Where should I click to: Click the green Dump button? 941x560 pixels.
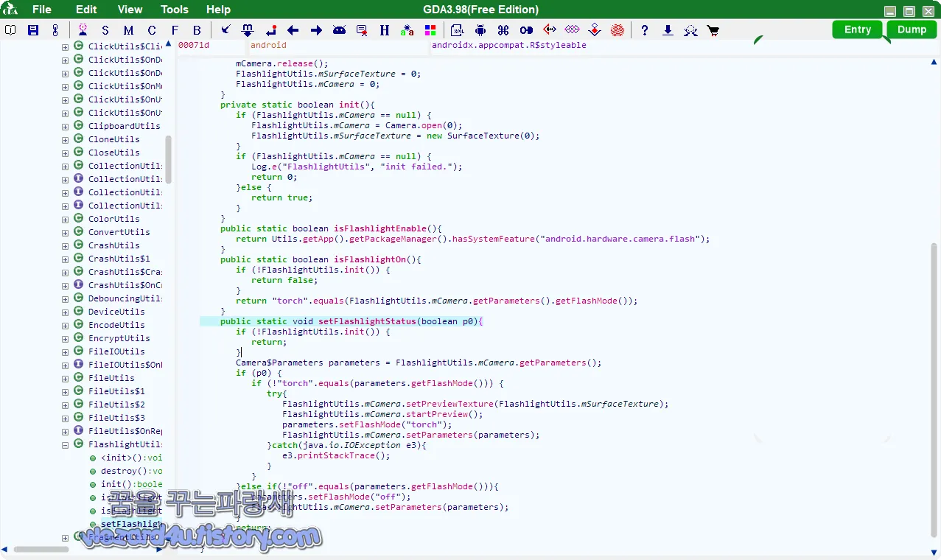pyautogui.click(x=912, y=29)
